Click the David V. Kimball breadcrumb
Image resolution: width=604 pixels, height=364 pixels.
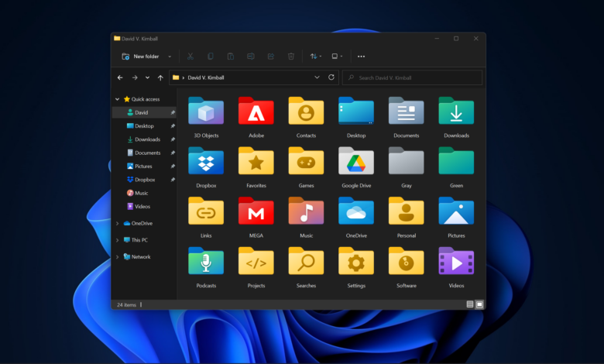tap(206, 77)
